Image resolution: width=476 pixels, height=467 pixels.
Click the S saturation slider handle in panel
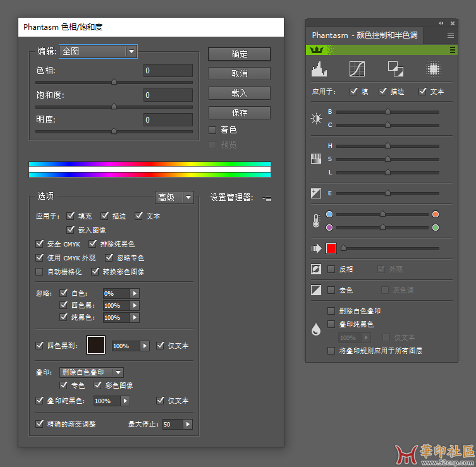pos(388,159)
